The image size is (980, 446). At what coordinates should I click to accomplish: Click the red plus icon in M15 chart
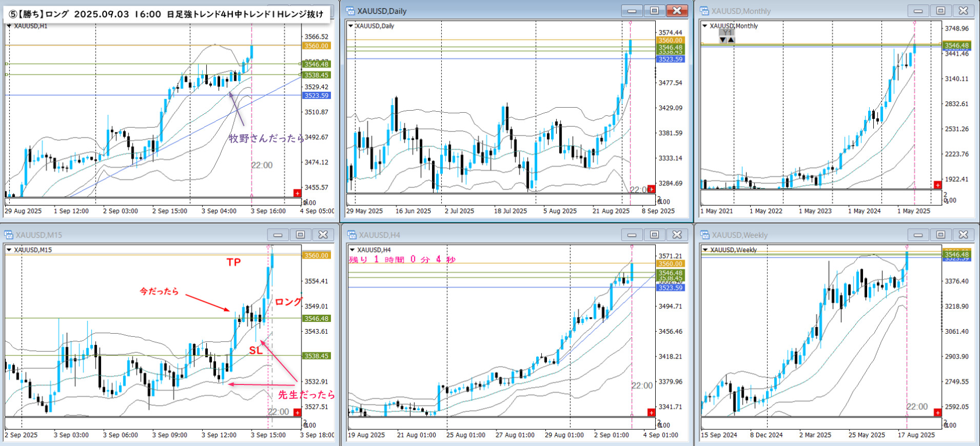tap(297, 412)
